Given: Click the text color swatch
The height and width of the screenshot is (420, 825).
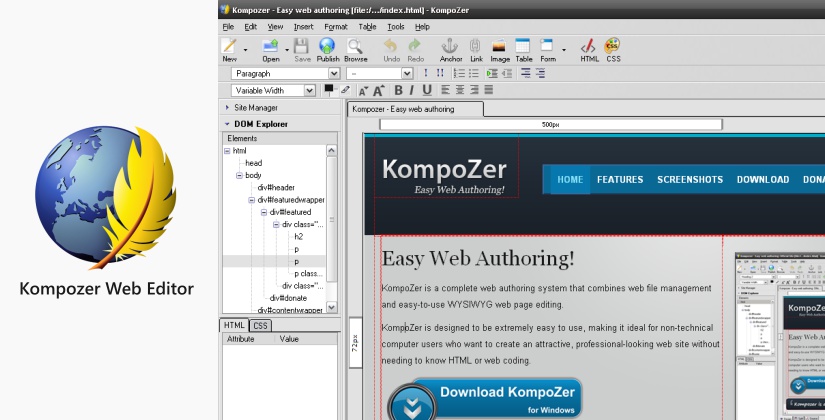Looking at the screenshot, I should click(x=328, y=89).
